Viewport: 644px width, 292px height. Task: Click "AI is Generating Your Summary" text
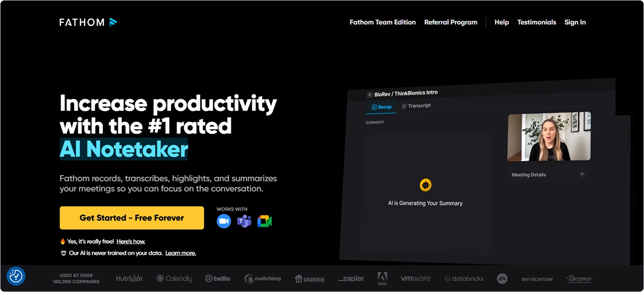coord(425,203)
